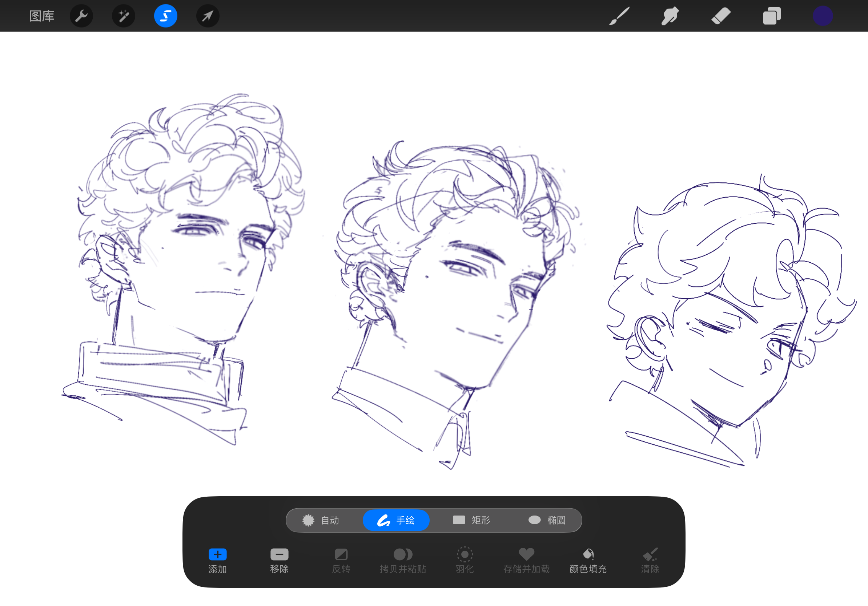Viewport: 868px width, 606px height.
Task: Choose the 手绘 freehand selection mode
Action: [396, 520]
